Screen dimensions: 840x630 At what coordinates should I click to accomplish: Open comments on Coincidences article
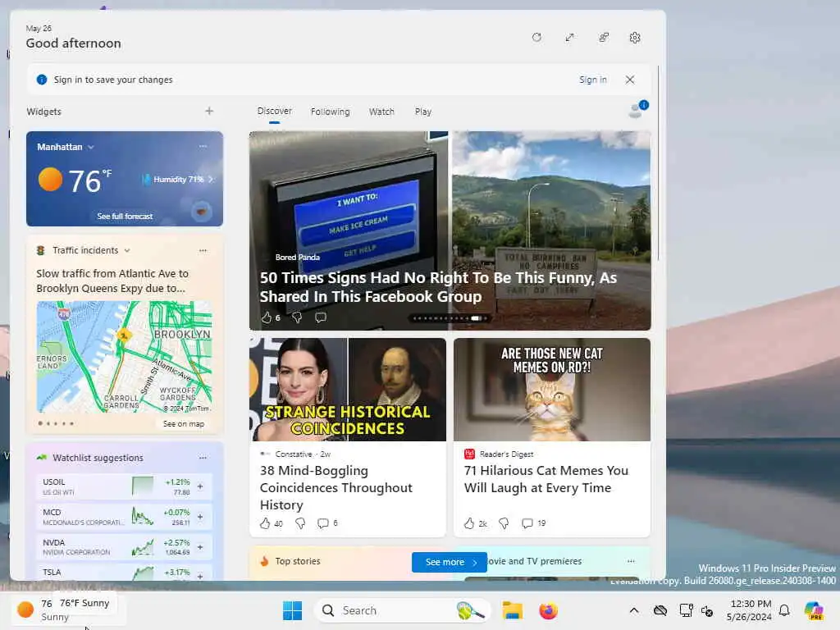coord(323,523)
